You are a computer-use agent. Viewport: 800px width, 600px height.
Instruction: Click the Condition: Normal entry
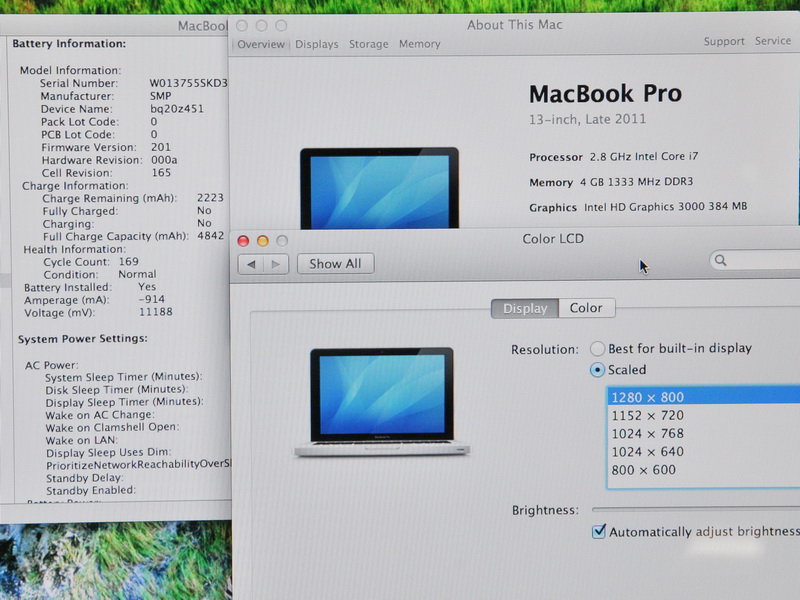tap(100, 274)
